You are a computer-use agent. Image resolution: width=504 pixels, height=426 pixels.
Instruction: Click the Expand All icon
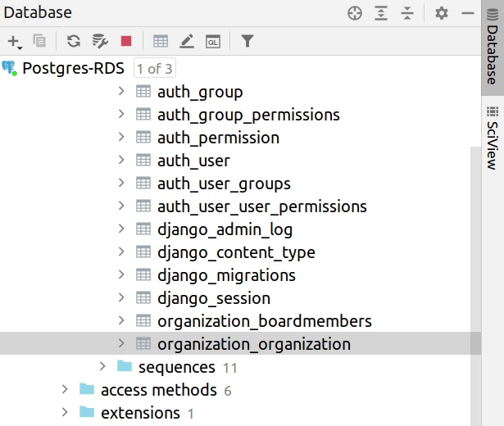tap(381, 13)
